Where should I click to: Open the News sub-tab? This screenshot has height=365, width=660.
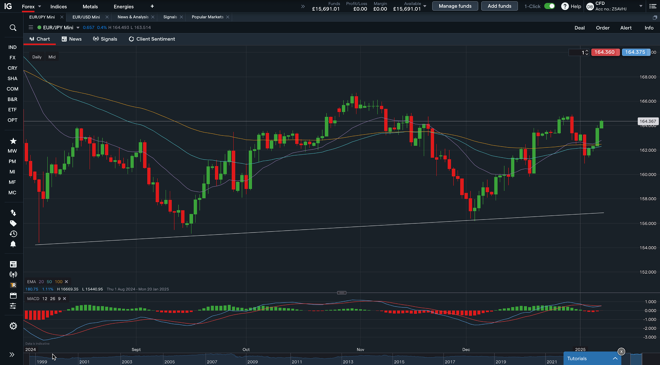click(x=72, y=39)
